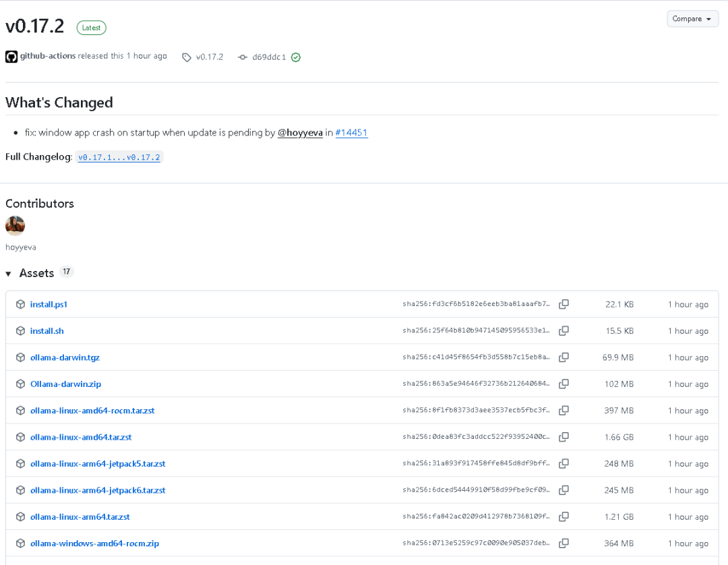
Task: Copy sha256 of ollama-windows-amd64-rocm.zip
Action: point(564,543)
